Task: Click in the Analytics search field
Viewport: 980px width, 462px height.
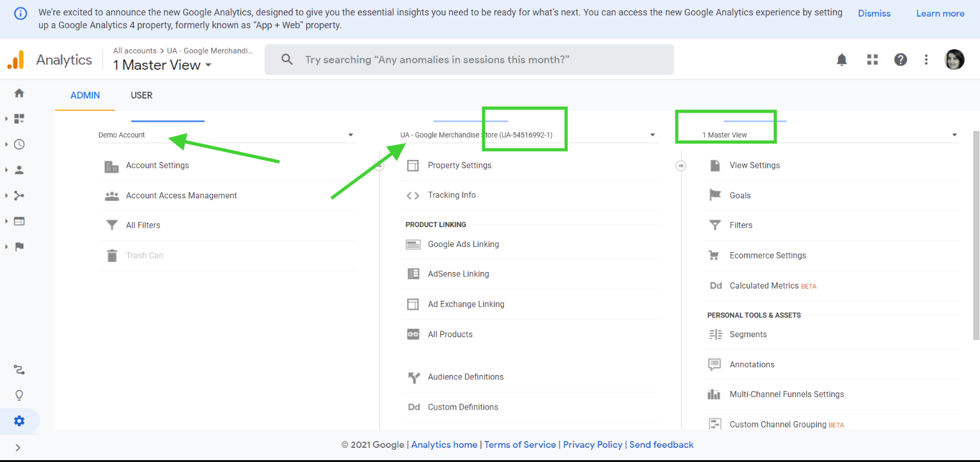Action: pos(469,60)
